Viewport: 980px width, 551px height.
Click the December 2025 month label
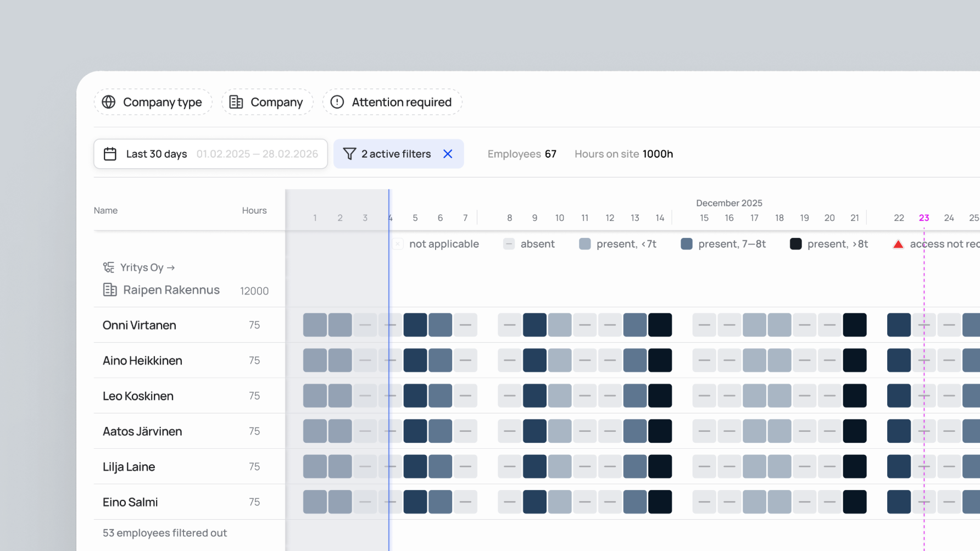click(x=729, y=203)
